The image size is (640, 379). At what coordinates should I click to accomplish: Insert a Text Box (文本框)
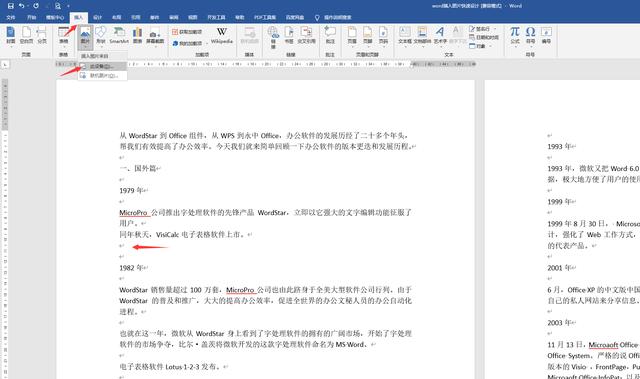(404, 36)
